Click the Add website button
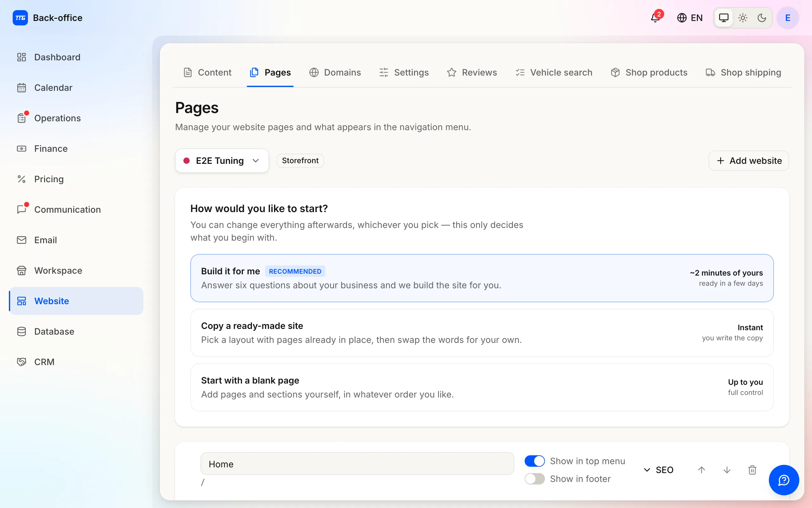812x508 pixels. (x=749, y=161)
